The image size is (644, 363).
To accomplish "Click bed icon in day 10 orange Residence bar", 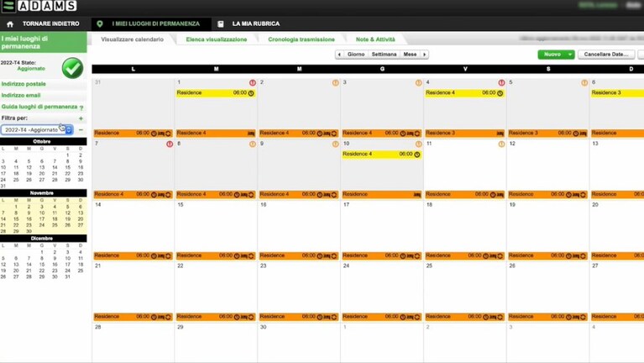I will pyautogui.click(x=416, y=195).
